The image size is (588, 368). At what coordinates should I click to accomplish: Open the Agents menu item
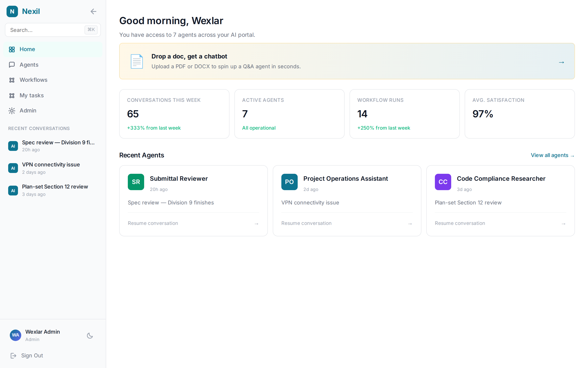[x=53, y=64]
